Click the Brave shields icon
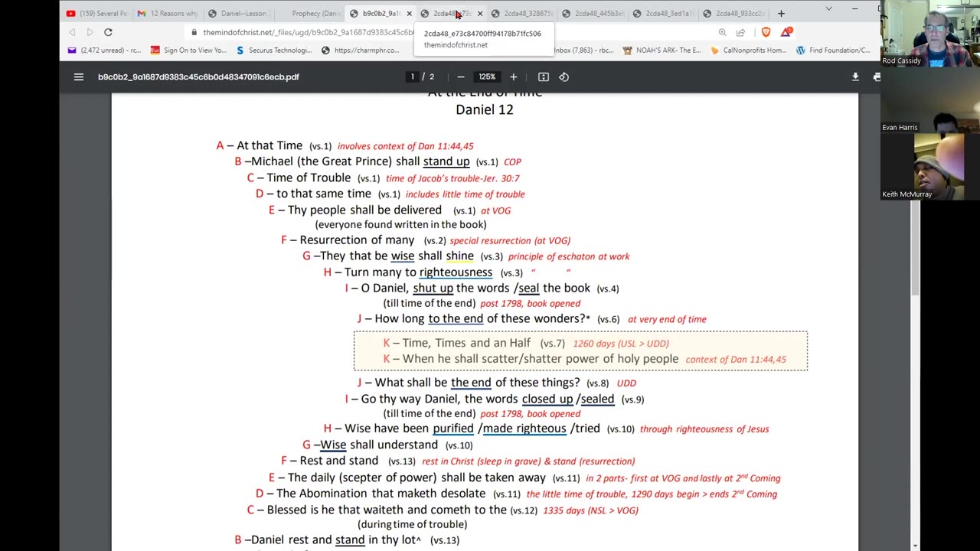Viewport: 980px width, 551px height. click(766, 32)
